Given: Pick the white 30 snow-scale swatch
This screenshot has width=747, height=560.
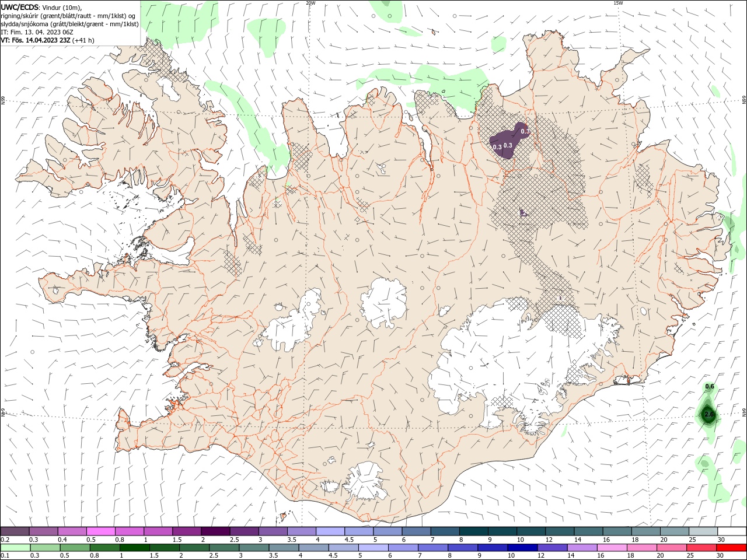Looking at the screenshot, I should click(x=731, y=531).
